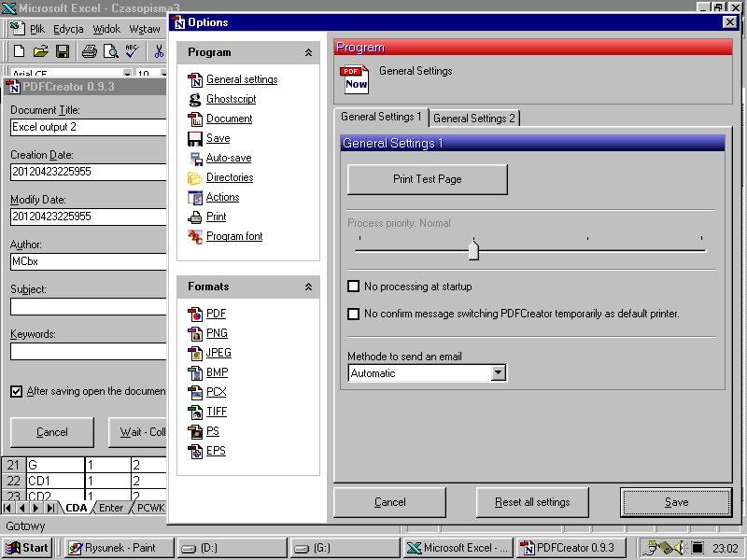This screenshot has height=560, width=747.
Task: Click the Auto-save icon in sidebar
Action: click(195, 158)
